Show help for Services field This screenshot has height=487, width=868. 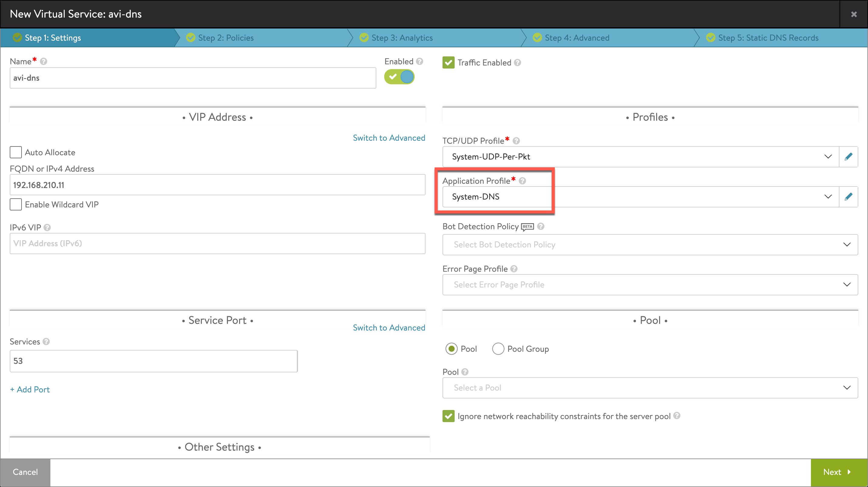coord(46,342)
